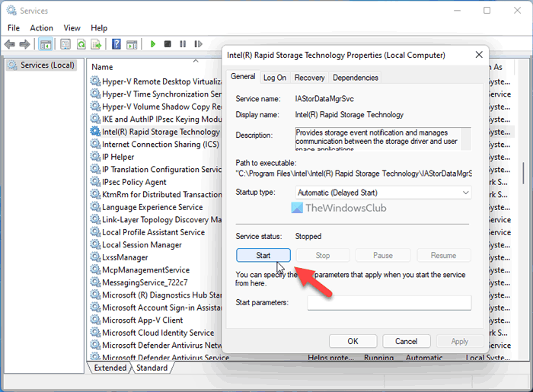Click the Refresh toolbar icon
This screenshot has height=392, width=533.
click(x=81, y=44)
